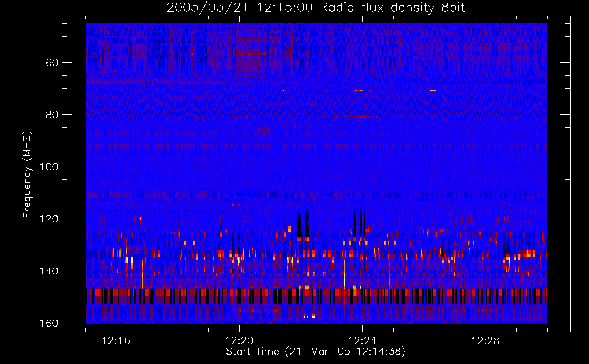This screenshot has height=364, width=589.
Task: Click the 12:24 time tick label
Action: 363,341
